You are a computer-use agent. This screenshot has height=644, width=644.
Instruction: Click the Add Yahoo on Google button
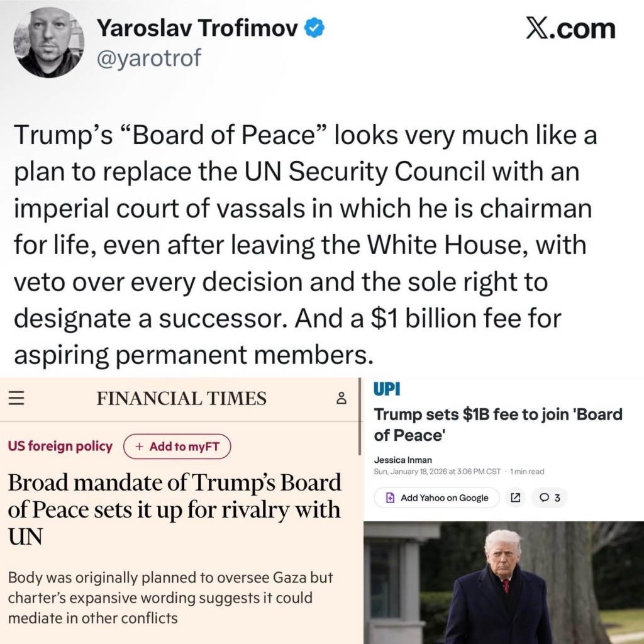tap(437, 498)
